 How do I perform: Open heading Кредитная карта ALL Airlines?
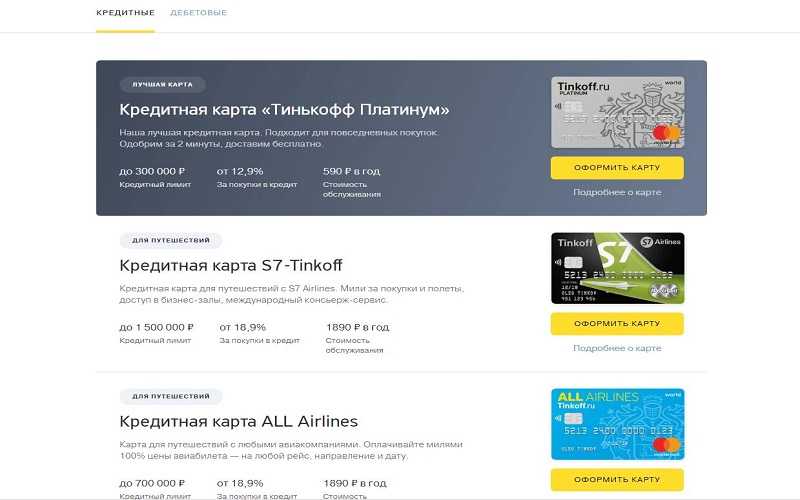click(x=238, y=421)
